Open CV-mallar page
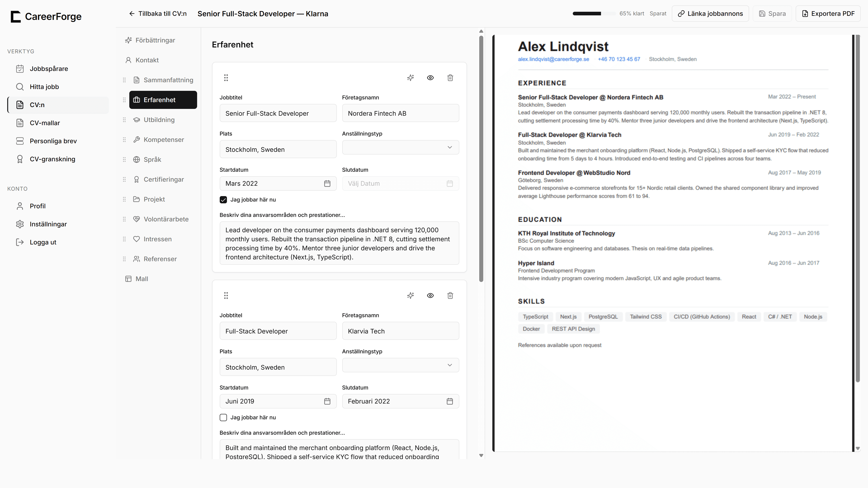This screenshot has width=868, height=488. pos(58,123)
